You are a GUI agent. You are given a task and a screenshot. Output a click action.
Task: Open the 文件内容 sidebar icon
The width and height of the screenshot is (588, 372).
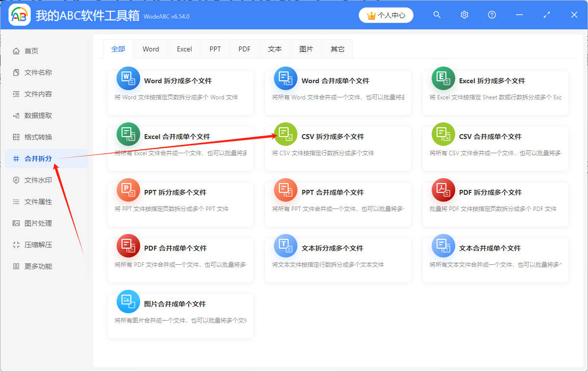17,93
